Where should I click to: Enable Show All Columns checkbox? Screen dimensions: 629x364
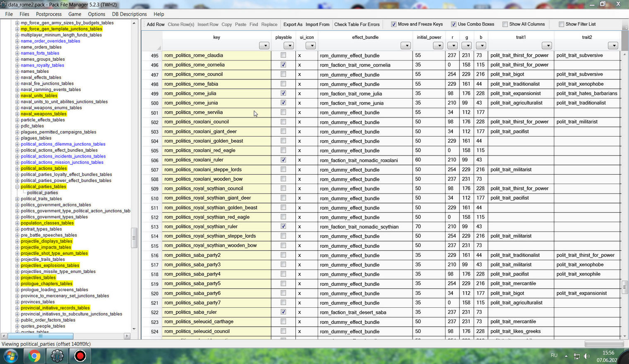point(505,24)
